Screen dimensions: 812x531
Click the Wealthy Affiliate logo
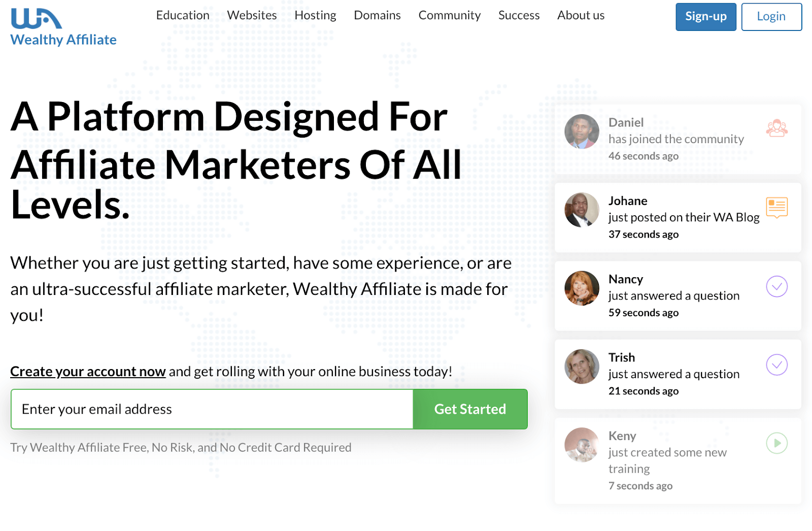coord(63,27)
